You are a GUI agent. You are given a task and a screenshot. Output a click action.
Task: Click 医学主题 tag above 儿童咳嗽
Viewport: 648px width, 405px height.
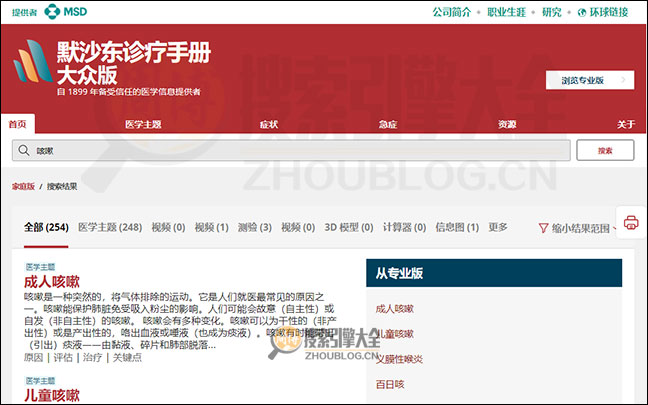tap(40, 381)
